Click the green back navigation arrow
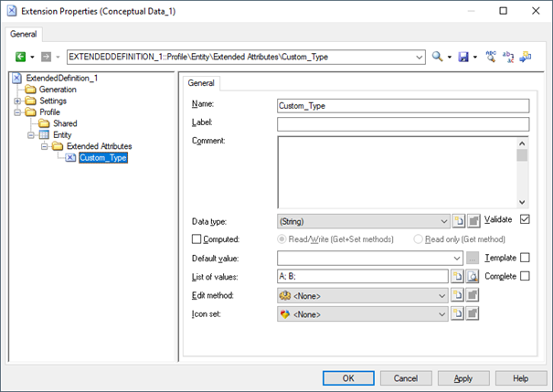Viewport: 553px width, 392px height. tap(20, 57)
